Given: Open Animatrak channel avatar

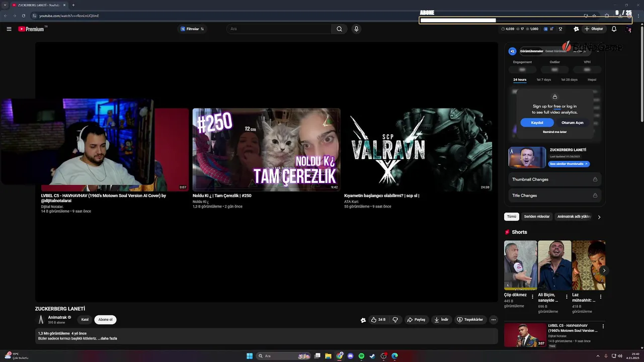Looking at the screenshot, I should 41,320.
